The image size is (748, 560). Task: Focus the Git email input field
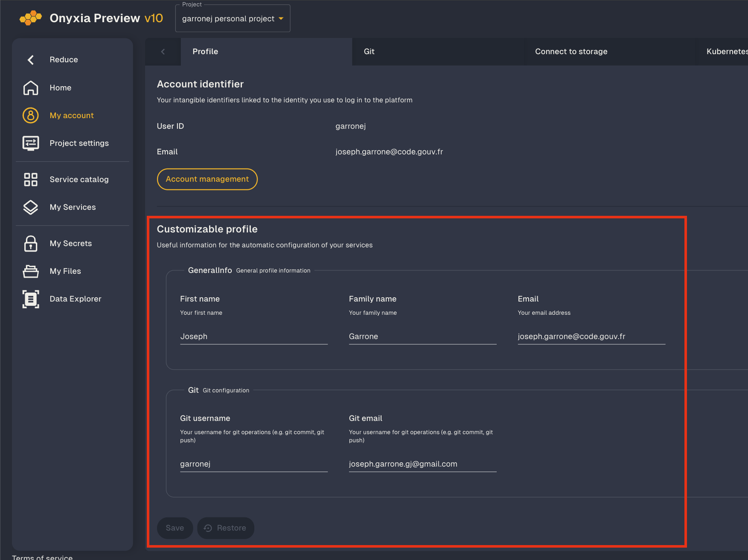pos(422,464)
